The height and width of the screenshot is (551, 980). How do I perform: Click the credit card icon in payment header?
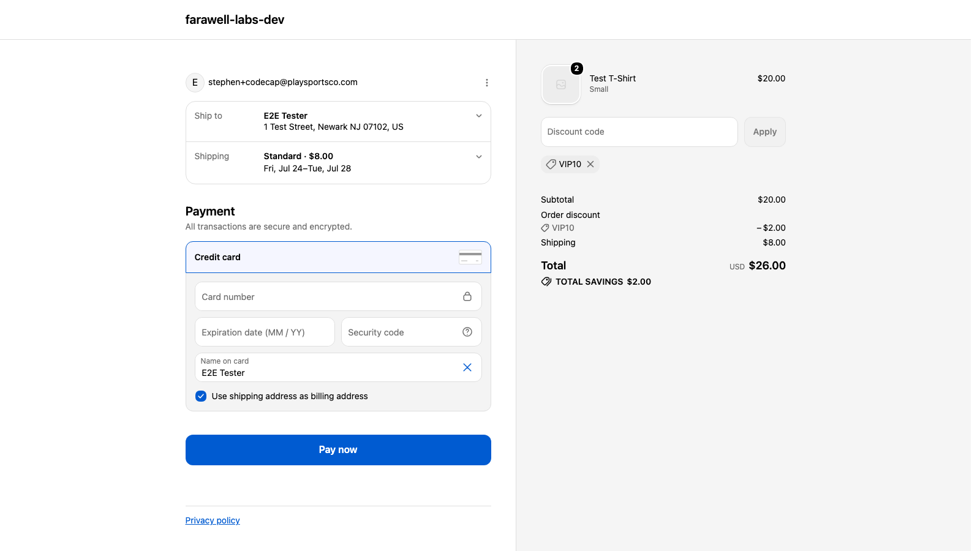[x=470, y=257]
